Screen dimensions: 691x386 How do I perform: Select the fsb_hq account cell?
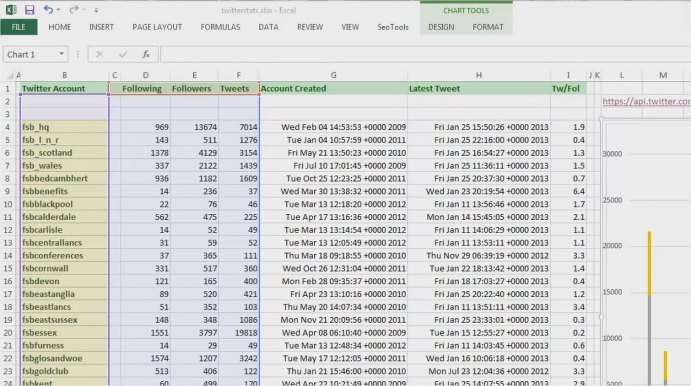click(x=64, y=127)
